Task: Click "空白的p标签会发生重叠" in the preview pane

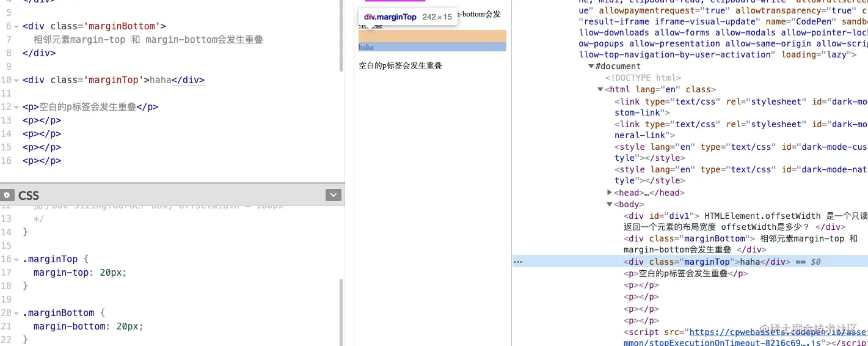Action: coord(400,65)
